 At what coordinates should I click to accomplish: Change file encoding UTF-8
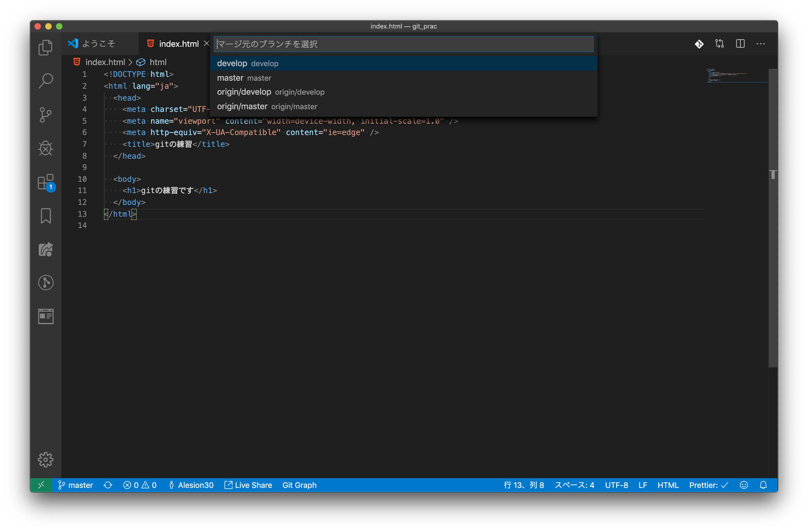617,485
